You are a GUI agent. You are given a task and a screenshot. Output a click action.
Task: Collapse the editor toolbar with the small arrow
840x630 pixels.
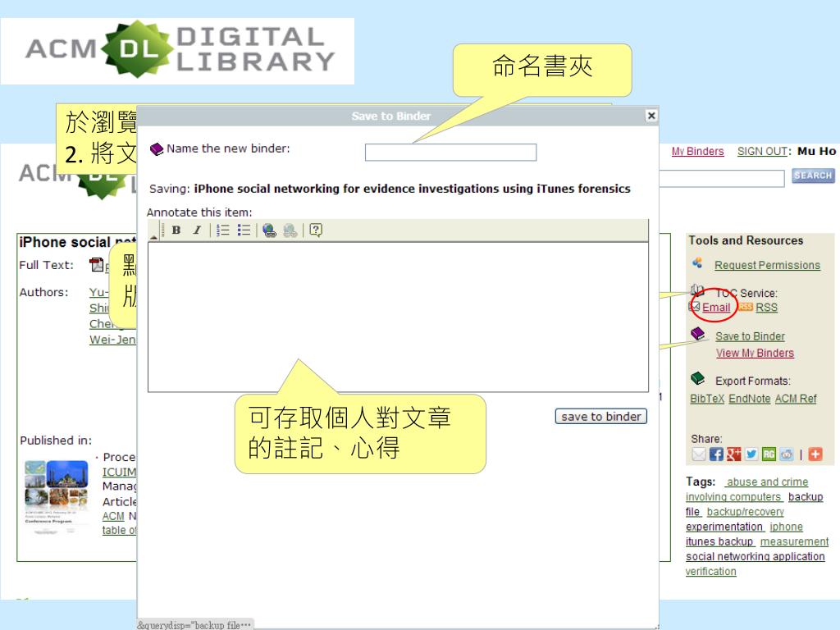153,236
